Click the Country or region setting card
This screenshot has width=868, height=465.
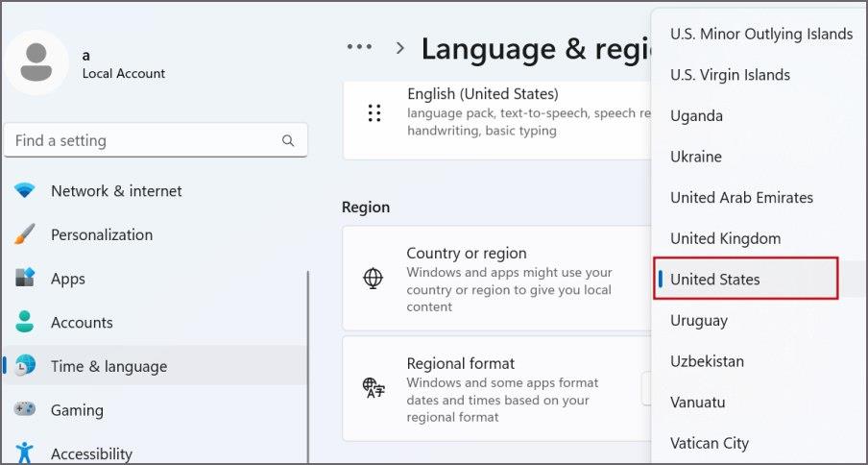497,278
